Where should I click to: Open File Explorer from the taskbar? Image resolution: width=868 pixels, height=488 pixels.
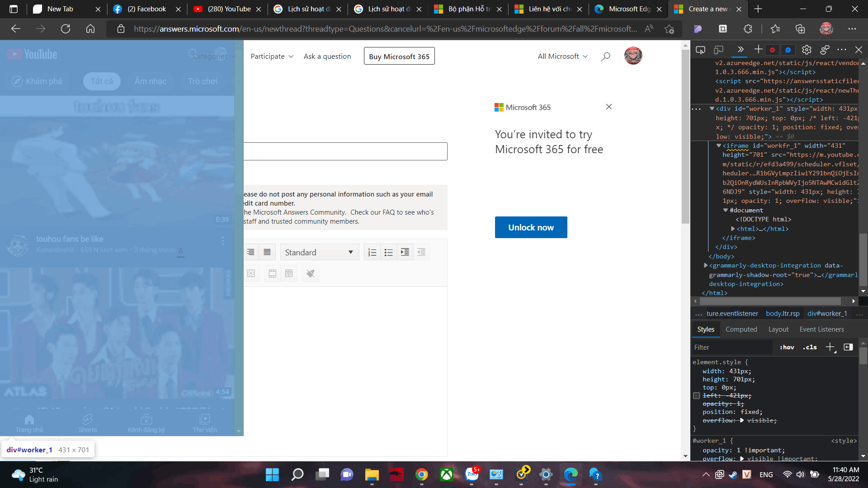pyautogui.click(x=372, y=475)
